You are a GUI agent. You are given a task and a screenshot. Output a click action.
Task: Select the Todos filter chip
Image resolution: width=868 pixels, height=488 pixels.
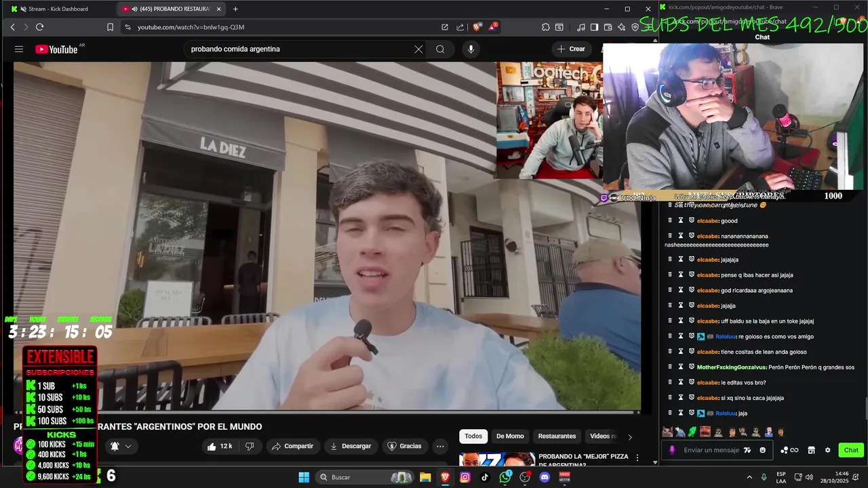tap(473, 436)
